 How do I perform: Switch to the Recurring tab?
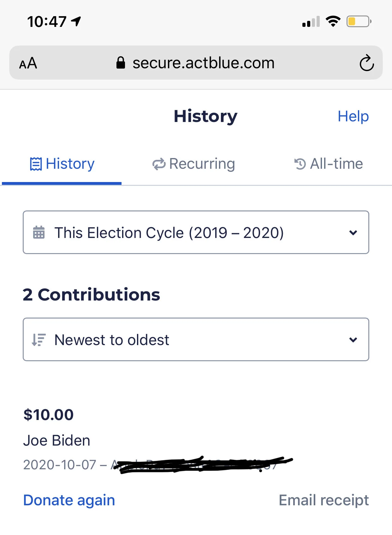click(202, 164)
